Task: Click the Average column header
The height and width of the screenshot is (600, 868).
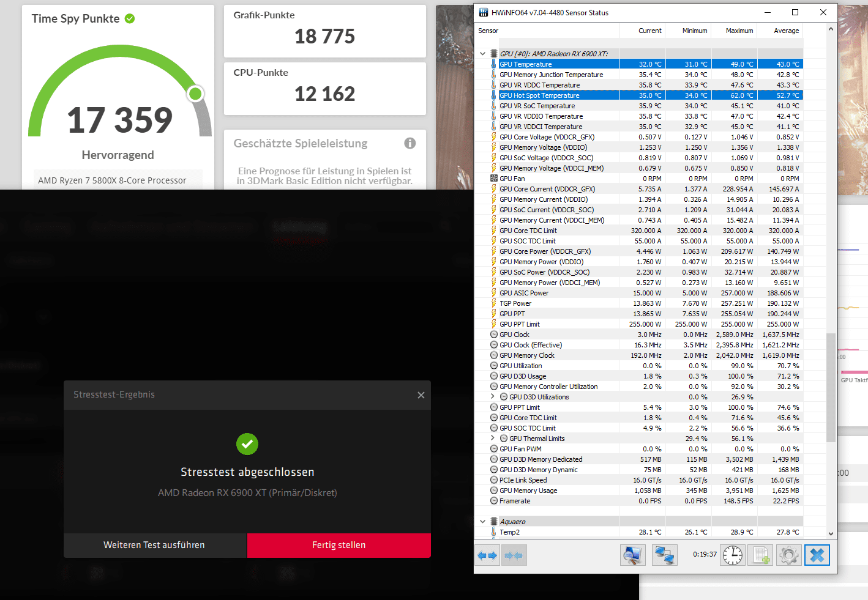Action: pos(780,31)
